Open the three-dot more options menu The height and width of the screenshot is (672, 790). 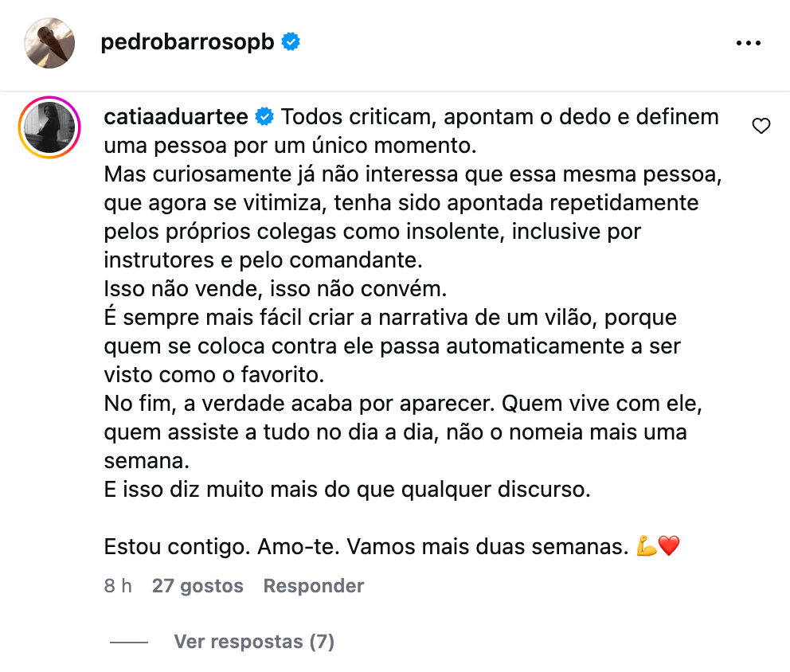tap(749, 43)
